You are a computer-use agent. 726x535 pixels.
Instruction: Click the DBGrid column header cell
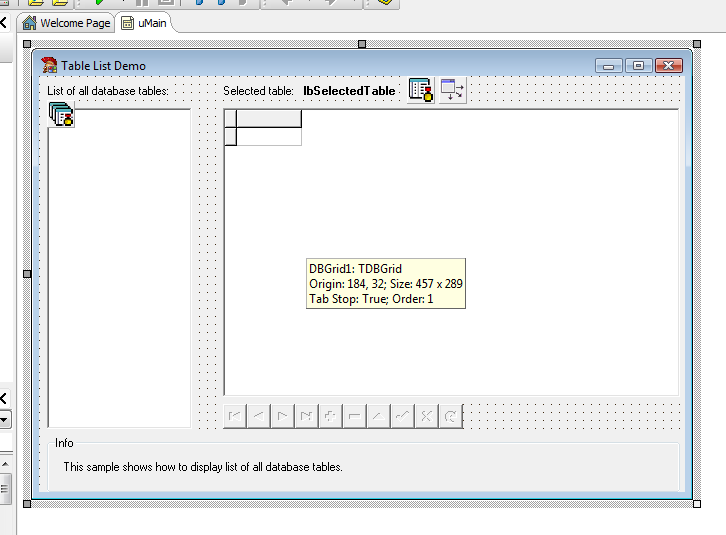click(268, 119)
